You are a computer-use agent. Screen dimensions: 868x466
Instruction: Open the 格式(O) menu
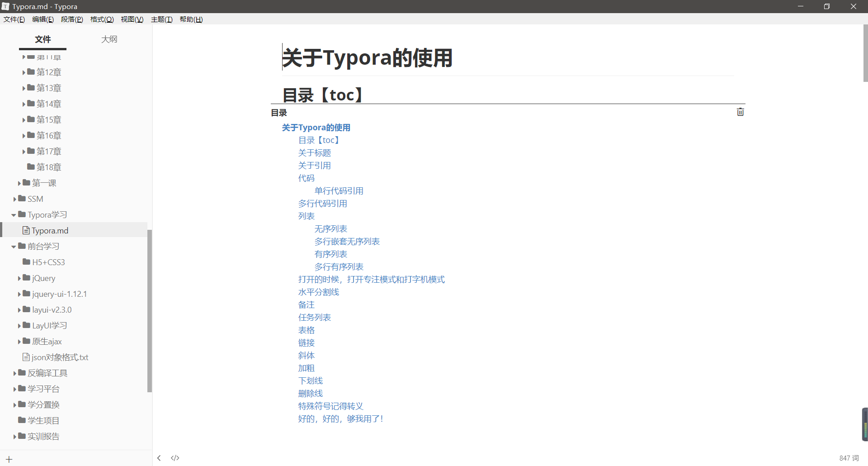(102, 19)
